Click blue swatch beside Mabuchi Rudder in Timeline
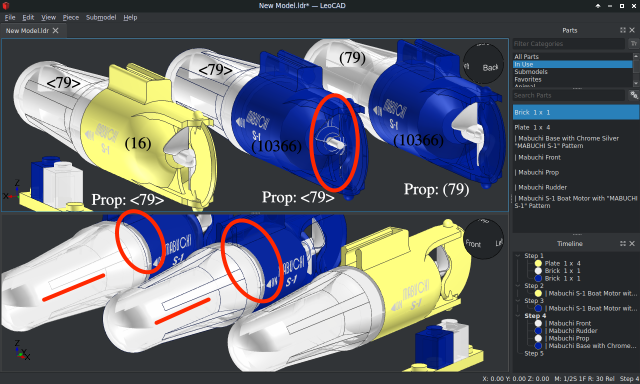The height and width of the screenshot is (384, 640). pos(538,331)
